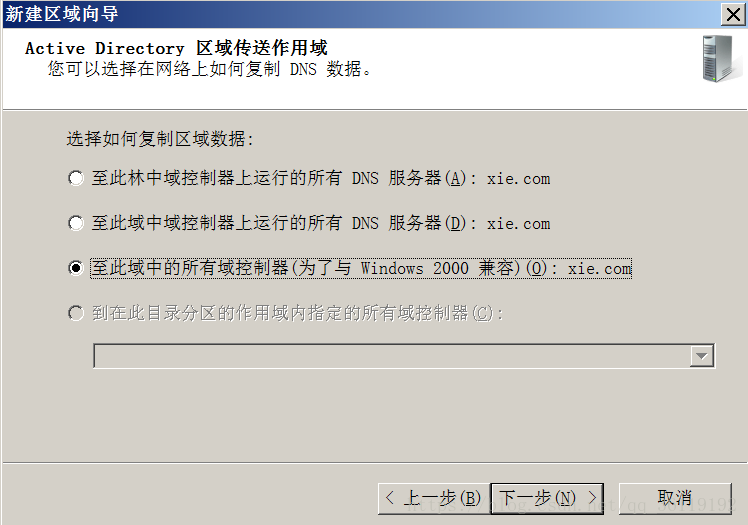Proceed with the 下一步(N) button
This screenshot has width=748, height=525.
click(547, 498)
